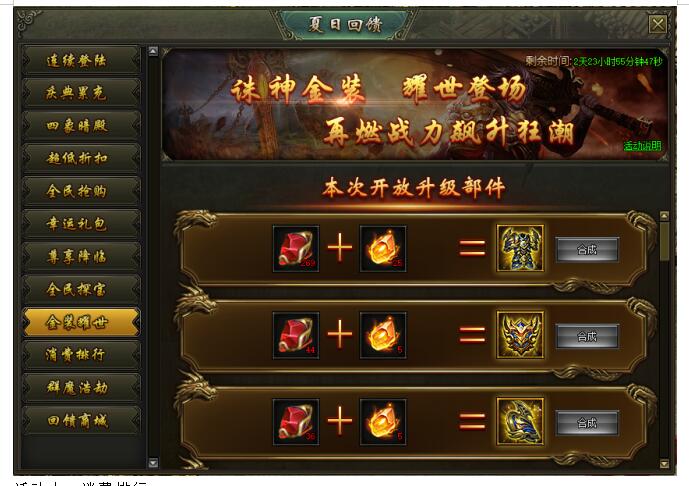Click the red gem icon in first row

pos(296,249)
